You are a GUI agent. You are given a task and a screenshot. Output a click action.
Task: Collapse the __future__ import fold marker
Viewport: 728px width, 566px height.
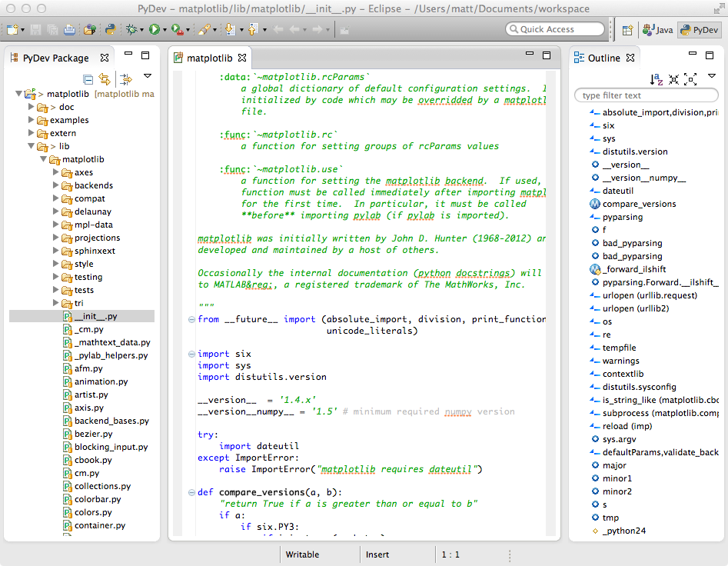[x=191, y=319]
